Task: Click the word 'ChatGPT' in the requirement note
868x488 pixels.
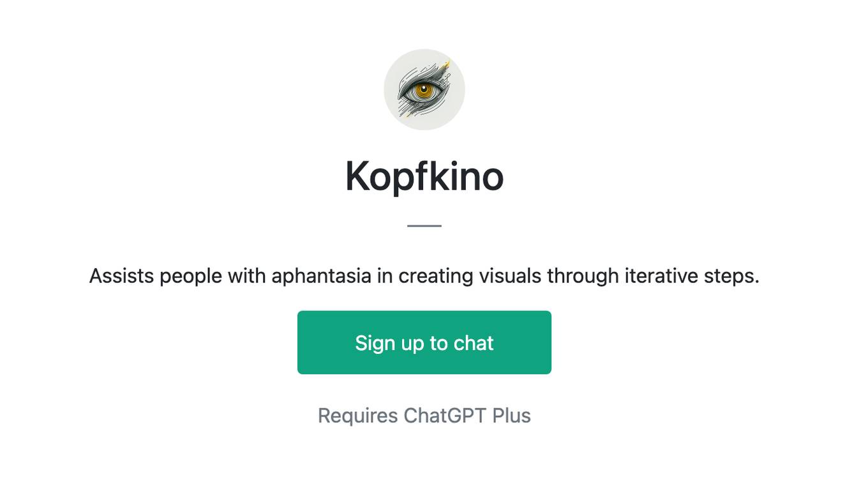Action: click(445, 415)
